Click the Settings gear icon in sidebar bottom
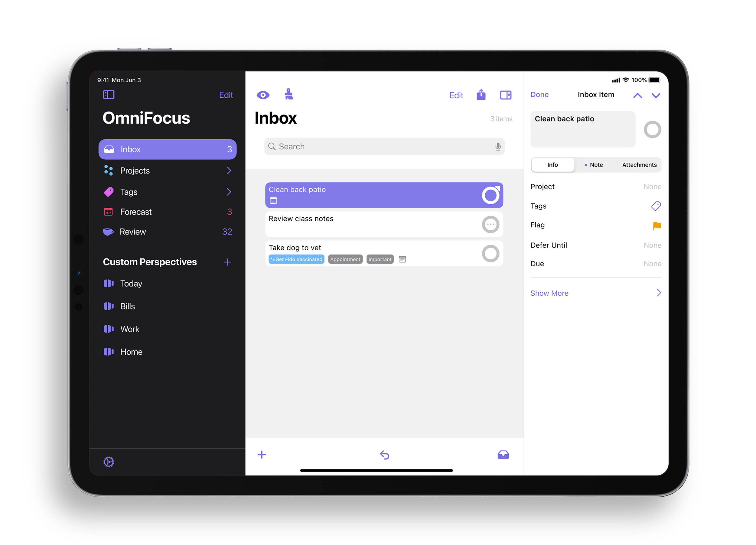The image size is (756, 545). 109,462
